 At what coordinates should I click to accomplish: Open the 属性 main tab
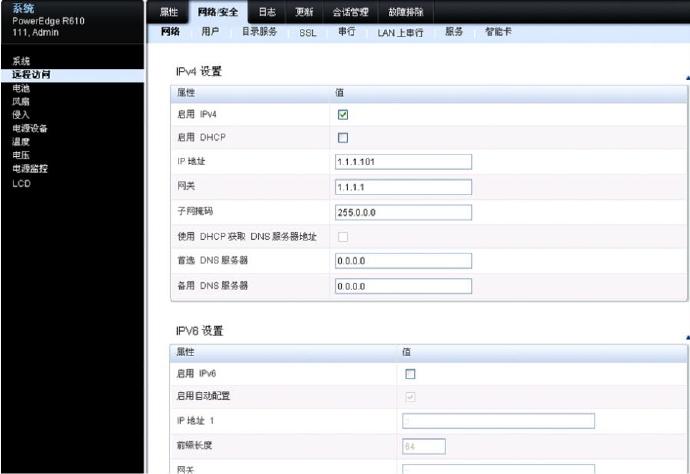coord(169,12)
